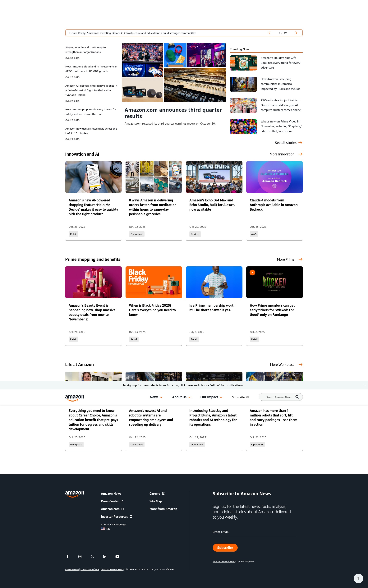Screen dimensions: 368x588
Task: Click the Amazon logo in the footer
Action: point(75,494)
